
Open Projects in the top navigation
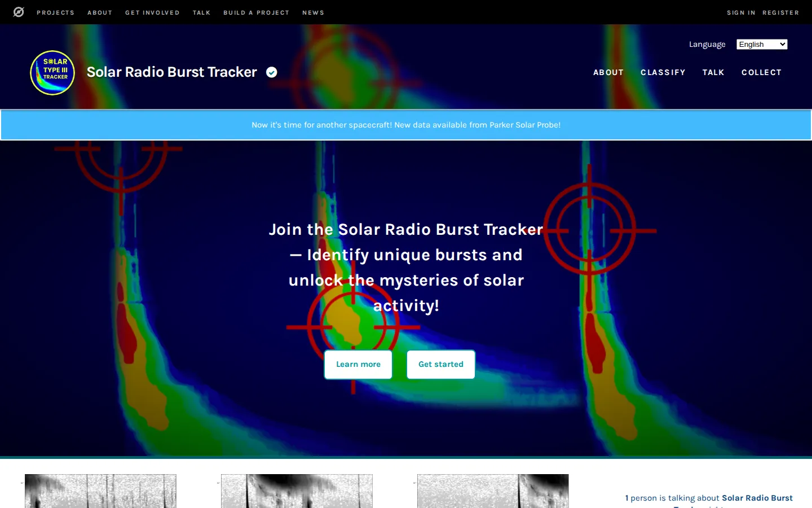55,12
